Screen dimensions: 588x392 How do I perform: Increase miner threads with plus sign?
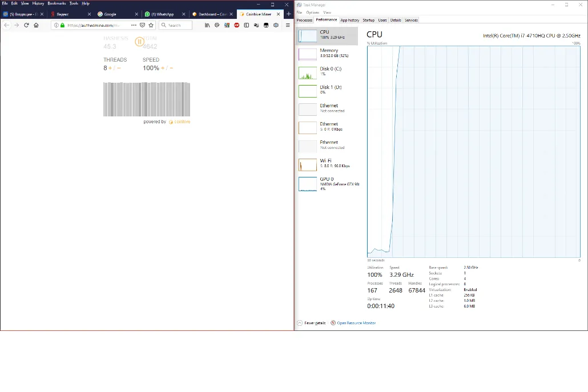pos(110,68)
